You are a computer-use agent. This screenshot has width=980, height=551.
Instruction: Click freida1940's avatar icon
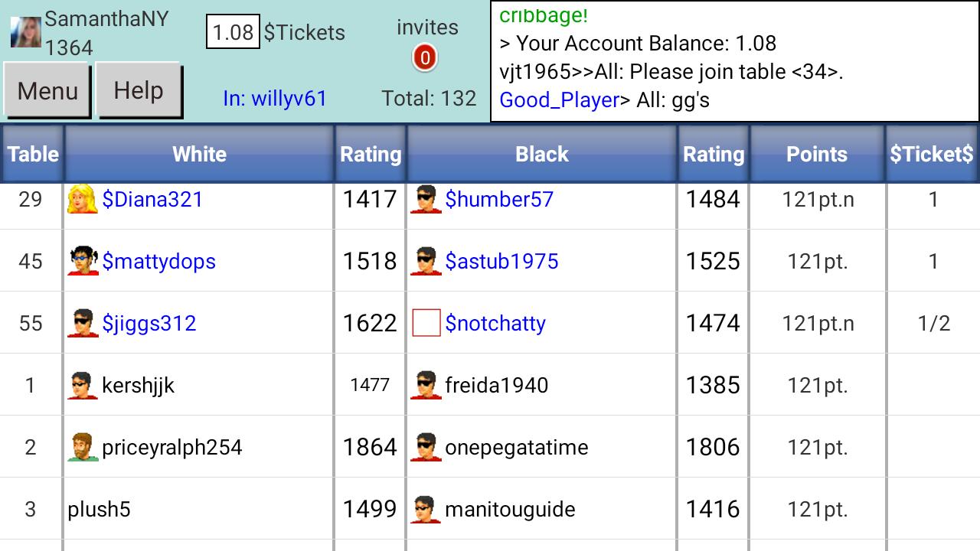pos(425,385)
